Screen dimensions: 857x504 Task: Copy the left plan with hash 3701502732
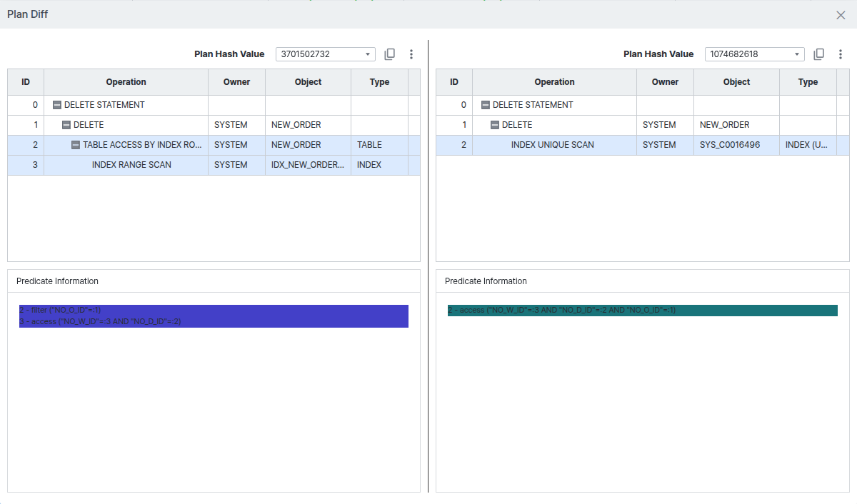tap(390, 54)
